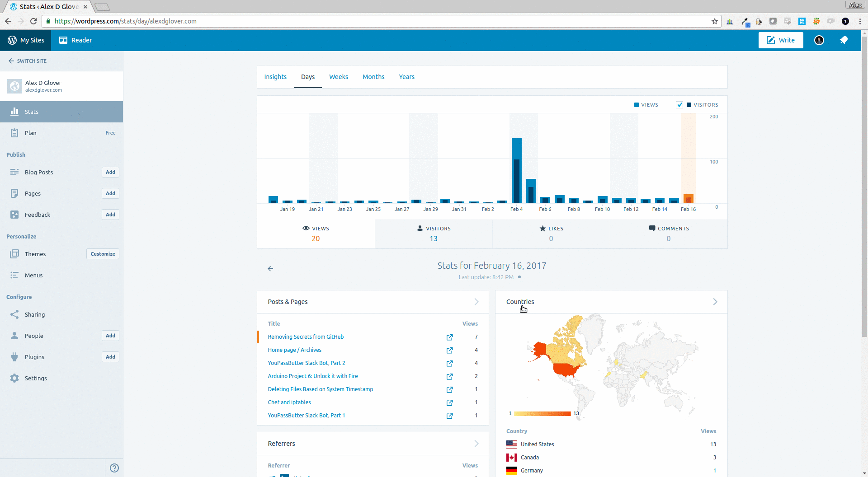This screenshot has height=477, width=868.
Task: Click Add next to Plugins
Action: (110, 357)
